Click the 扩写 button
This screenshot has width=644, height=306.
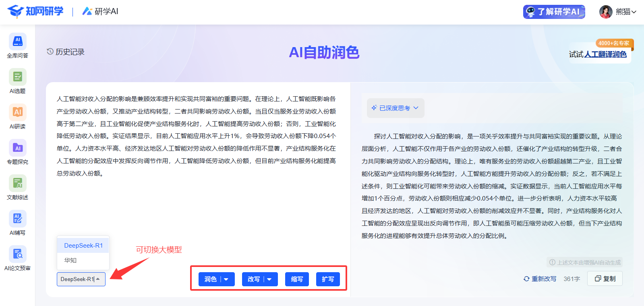pyautogui.click(x=328, y=279)
